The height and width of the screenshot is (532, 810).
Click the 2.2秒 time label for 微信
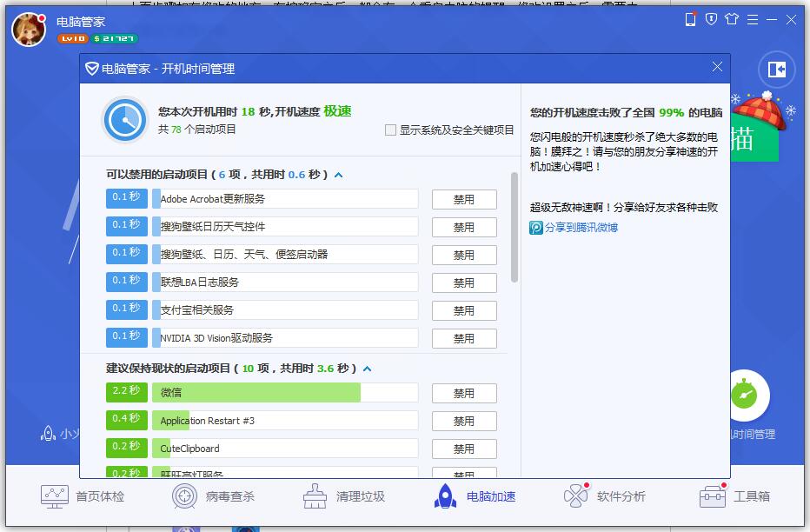coord(127,392)
